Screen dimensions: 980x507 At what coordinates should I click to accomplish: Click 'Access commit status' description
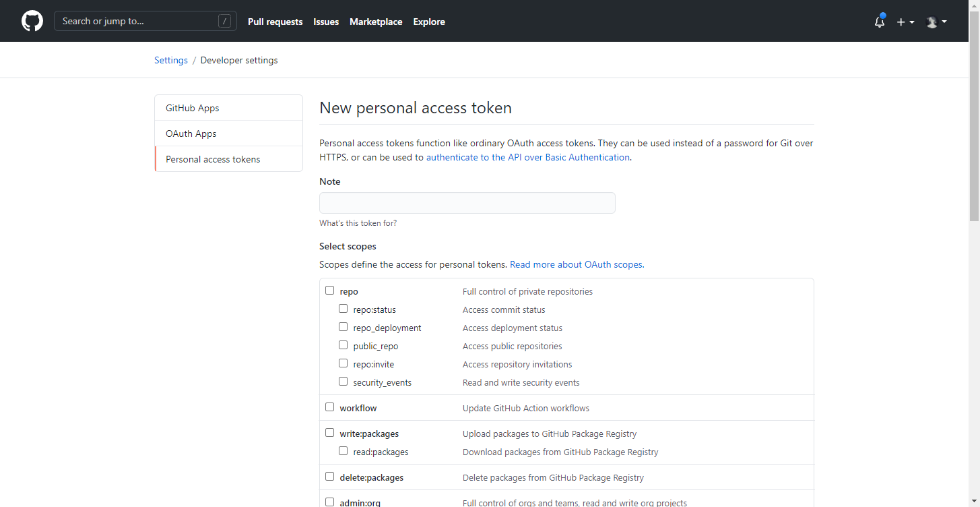[504, 309]
